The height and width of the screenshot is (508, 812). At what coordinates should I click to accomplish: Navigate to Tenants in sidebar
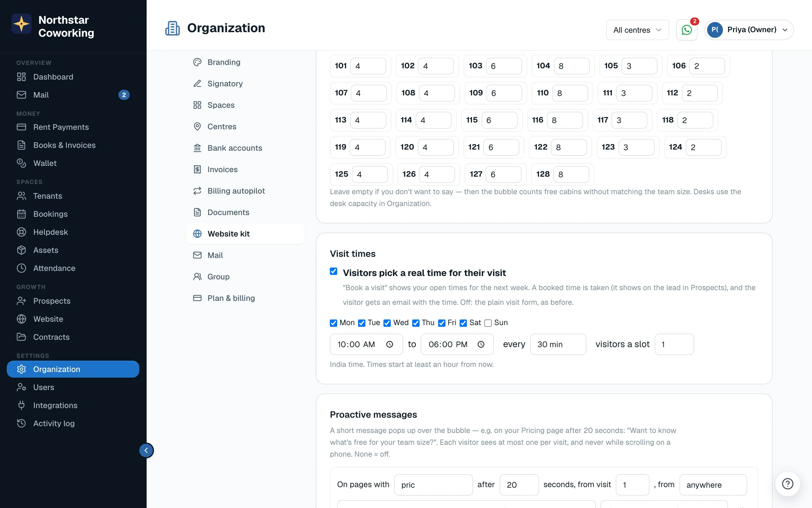point(73,196)
